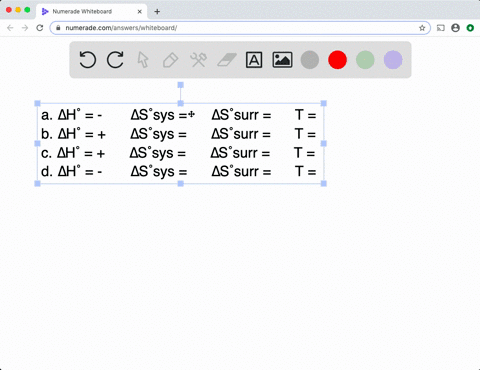Select the Numerade Whiteboard tab

point(91,12)
